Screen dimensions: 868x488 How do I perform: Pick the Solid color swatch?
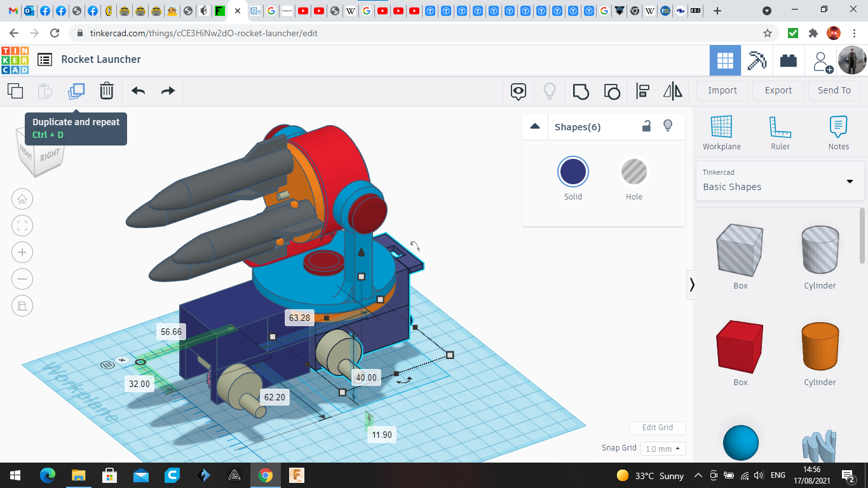(573, 172)
